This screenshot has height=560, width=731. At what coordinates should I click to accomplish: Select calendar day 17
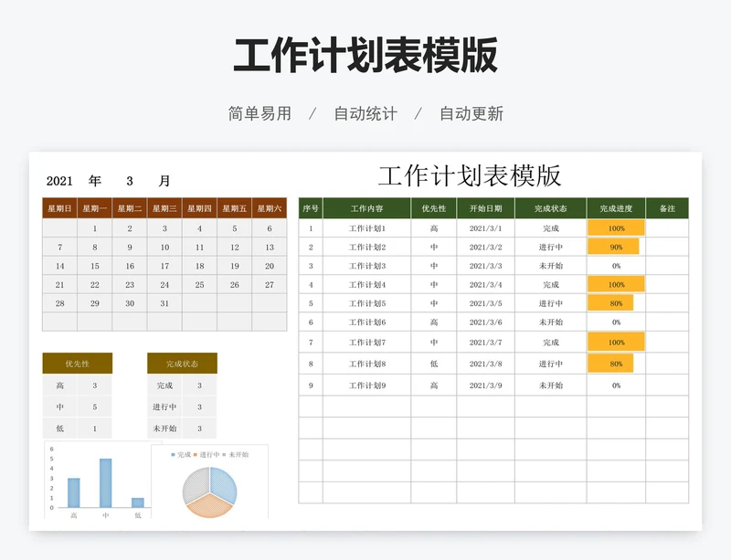pyautogui.click(x=164, y=266)
